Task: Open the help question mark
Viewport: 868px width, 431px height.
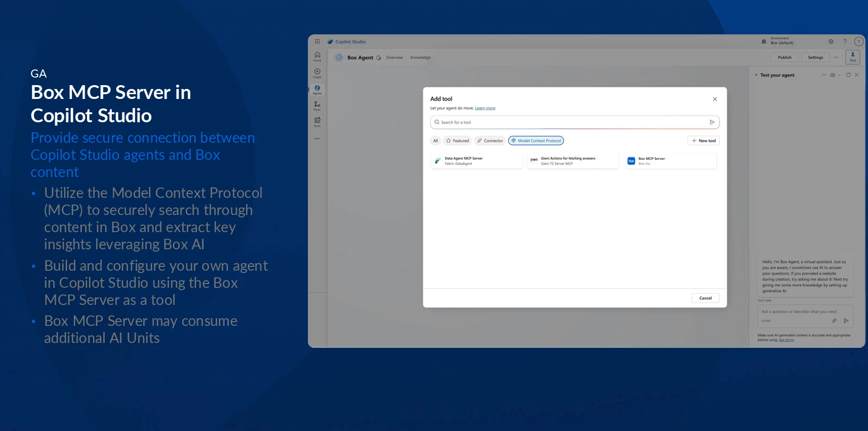Action: click(x=845, y=41)
